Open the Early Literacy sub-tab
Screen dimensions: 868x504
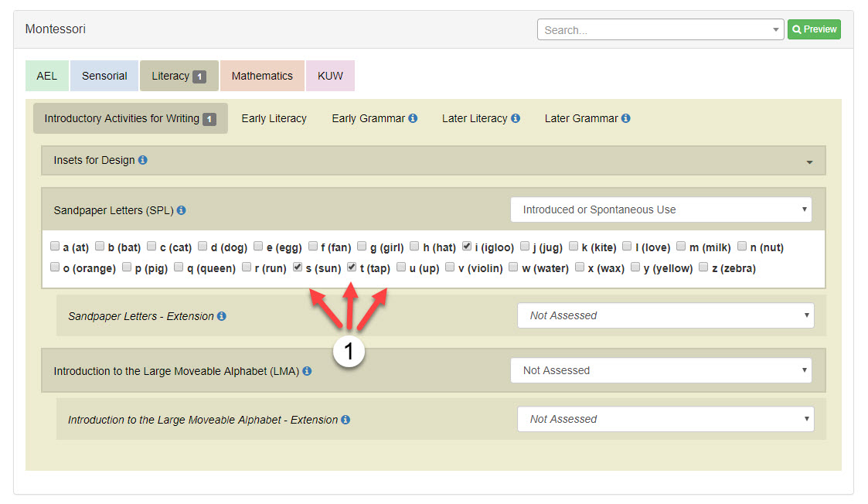(274, 118)
